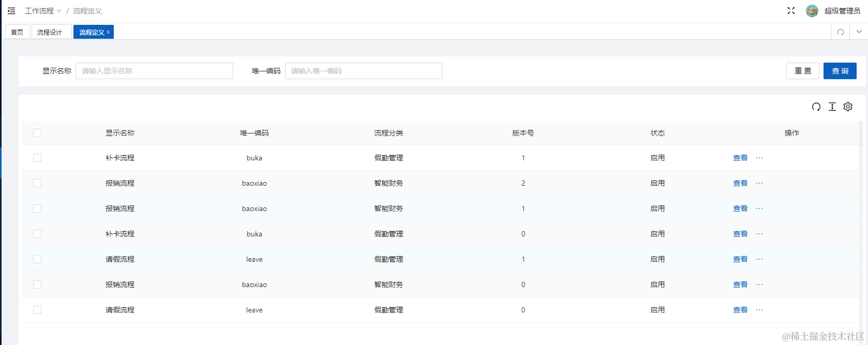Switch to the 首页 tab
Screen dimensions: 868x345
coord(17,32)
